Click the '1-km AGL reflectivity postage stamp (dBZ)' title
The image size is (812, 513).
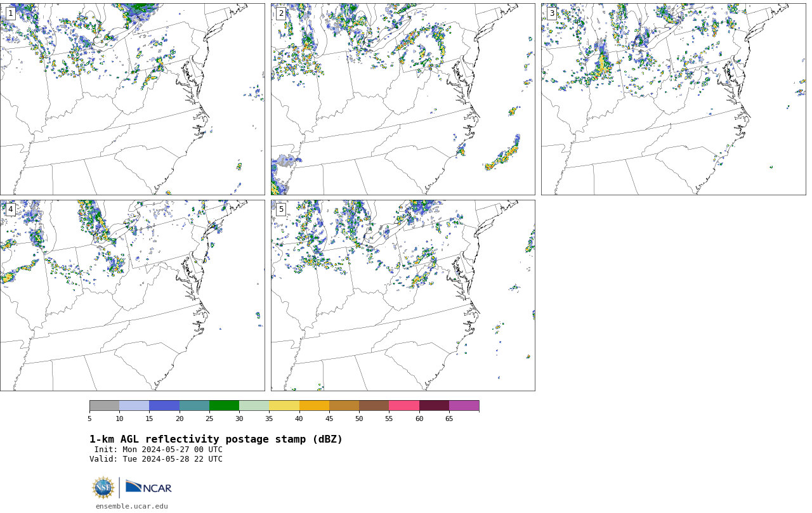[x=216, y=439]
